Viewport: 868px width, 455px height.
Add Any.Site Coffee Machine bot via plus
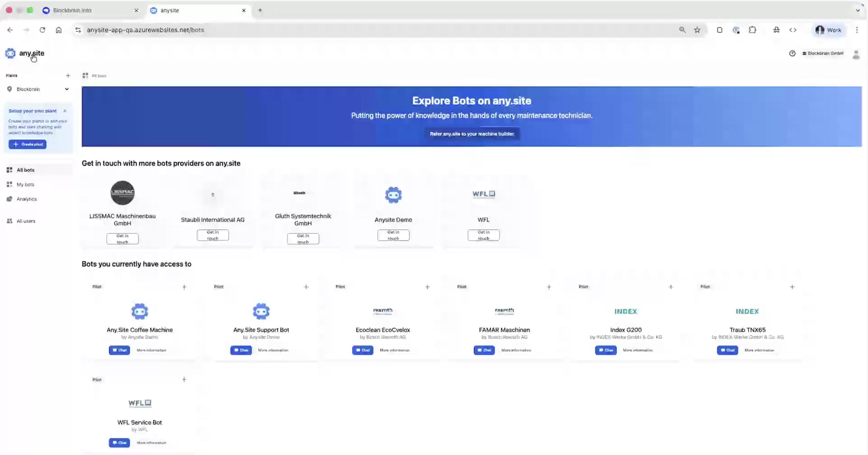click(x=184, y=287)
